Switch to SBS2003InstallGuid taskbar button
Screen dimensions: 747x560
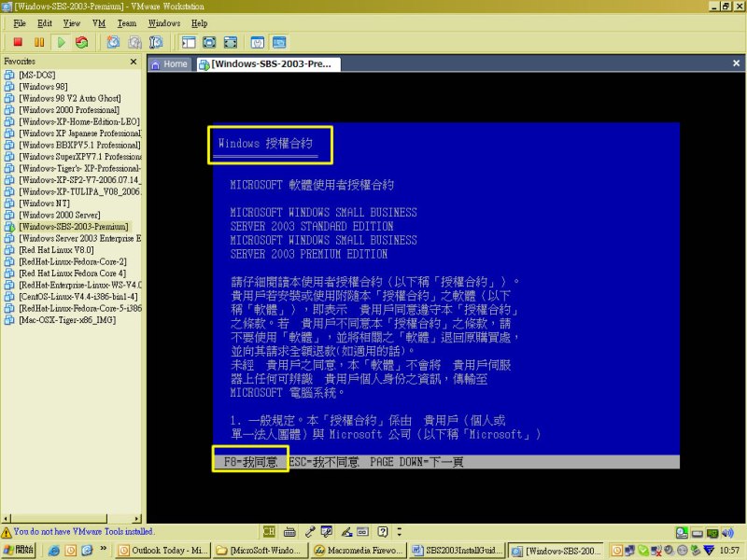click(x=457, y=551)
